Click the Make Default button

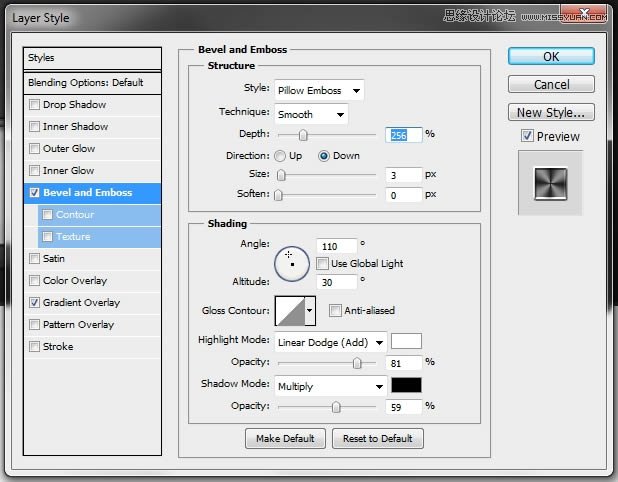pyautogui.click(x=285, y=438)
